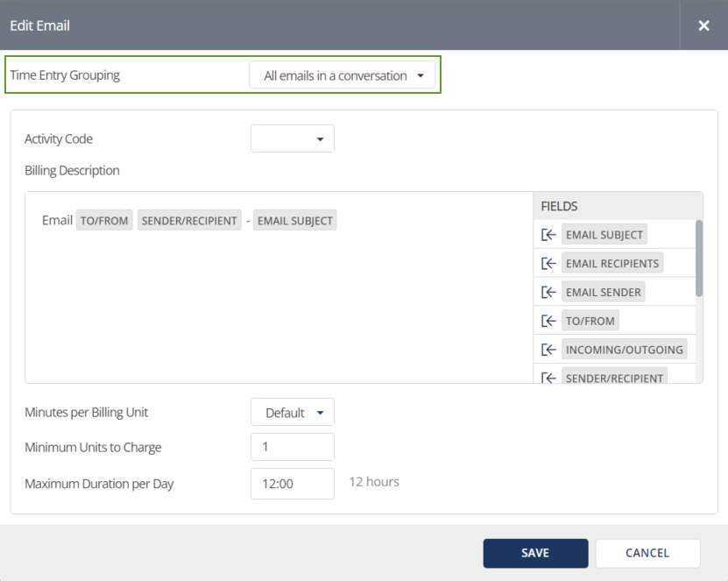Expand the Activity Code dropdown
The width and height of the screenshot is (728, 581).
click(293, 139)
